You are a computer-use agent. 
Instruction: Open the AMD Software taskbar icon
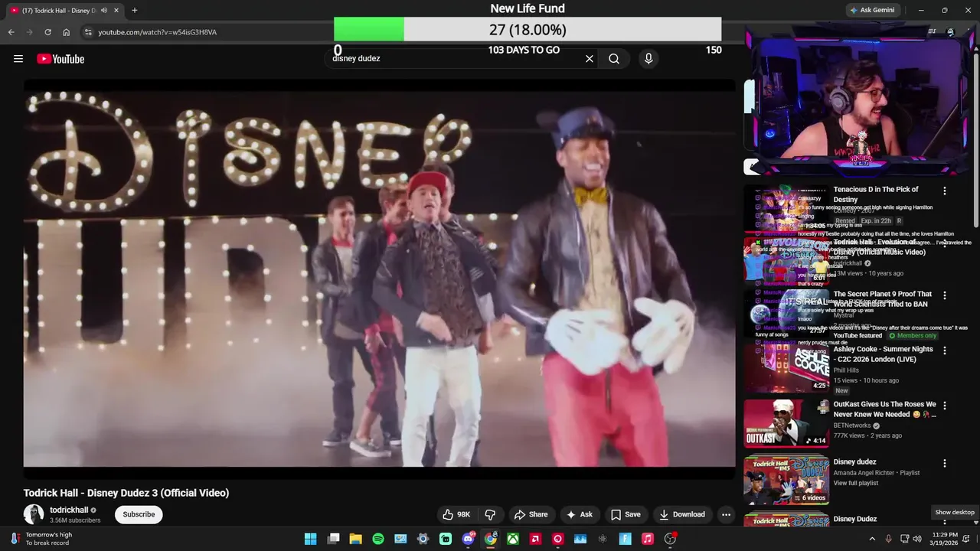click(535, 539)
